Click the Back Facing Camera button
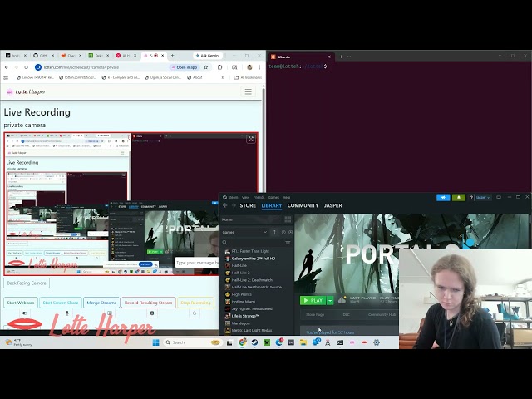 click(x=27, y=283)
